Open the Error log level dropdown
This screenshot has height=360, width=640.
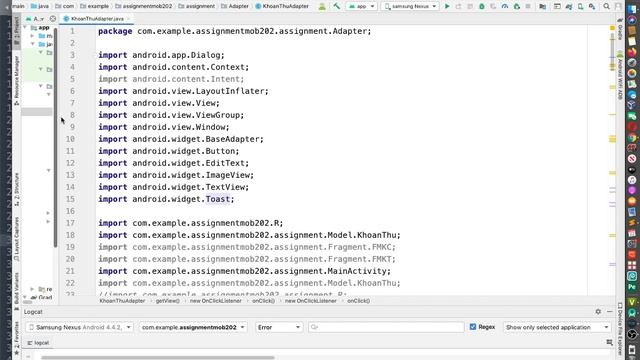[x=279, y=327]
